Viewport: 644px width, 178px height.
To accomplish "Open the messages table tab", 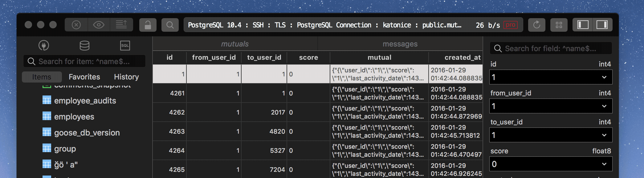I will (x=400, y=44).
